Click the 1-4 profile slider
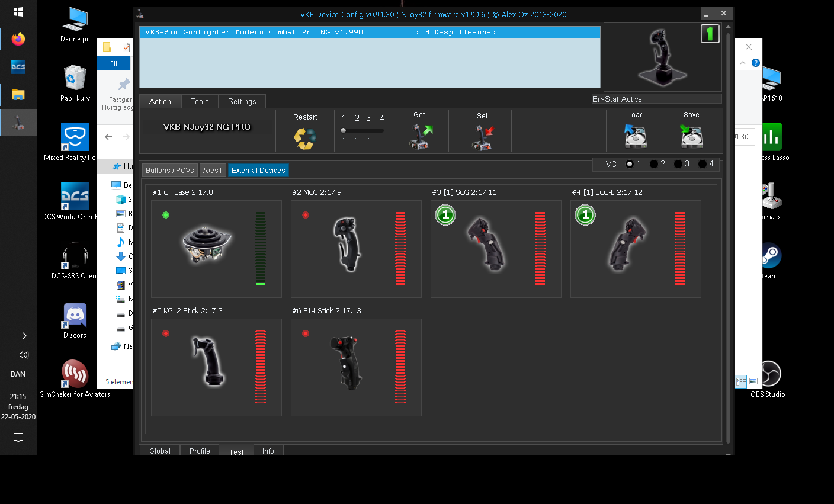Image resolution: width=834 pixels, height=504 pixels. (363, 131)
